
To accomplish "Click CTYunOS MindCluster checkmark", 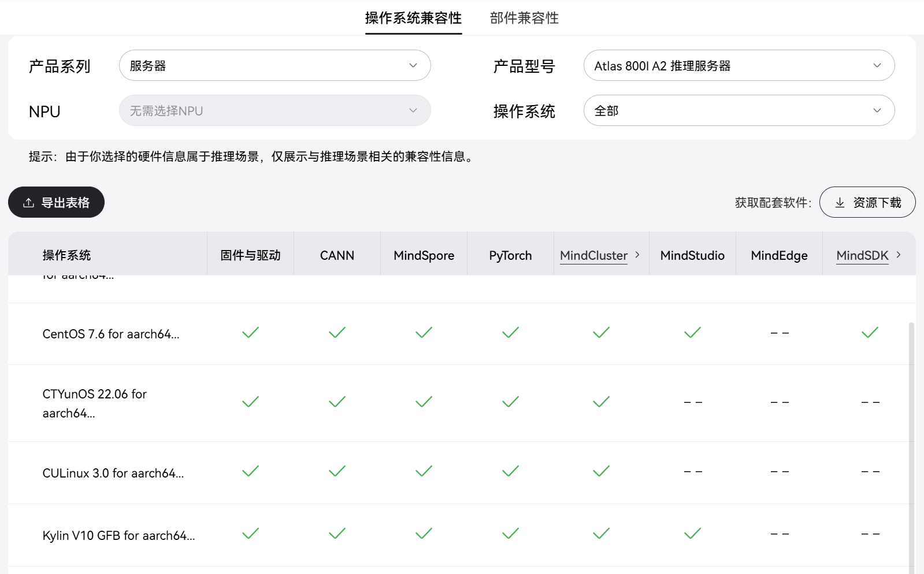I will [601, 402].
